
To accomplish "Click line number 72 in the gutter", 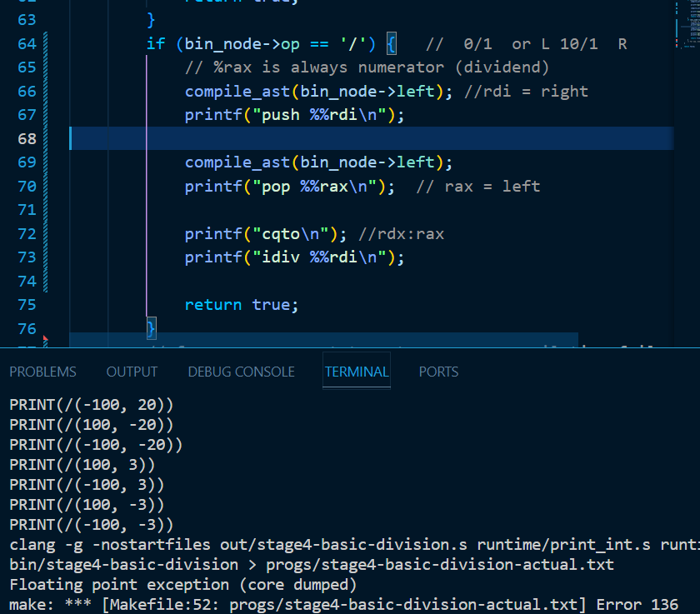I will click(27, 233).
